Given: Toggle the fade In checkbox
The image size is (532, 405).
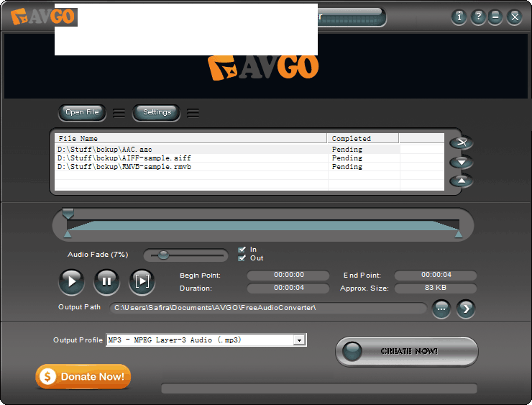Looking at the screenshot, I should [x=242, y=250].
